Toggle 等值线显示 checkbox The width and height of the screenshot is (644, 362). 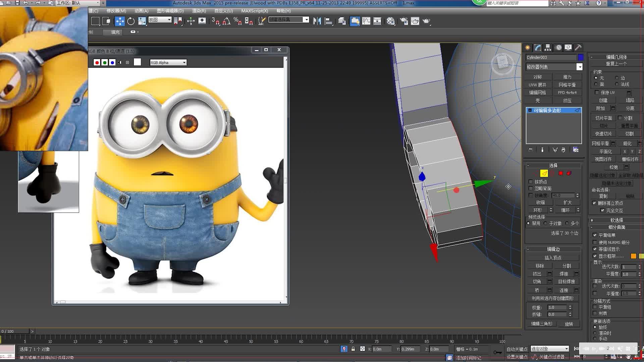pyautogui.click(x=595, y=249)
